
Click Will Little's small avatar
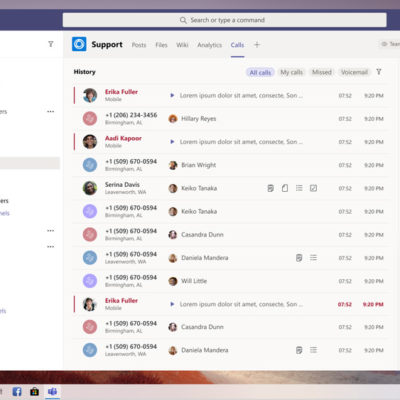tap(173, 281)
